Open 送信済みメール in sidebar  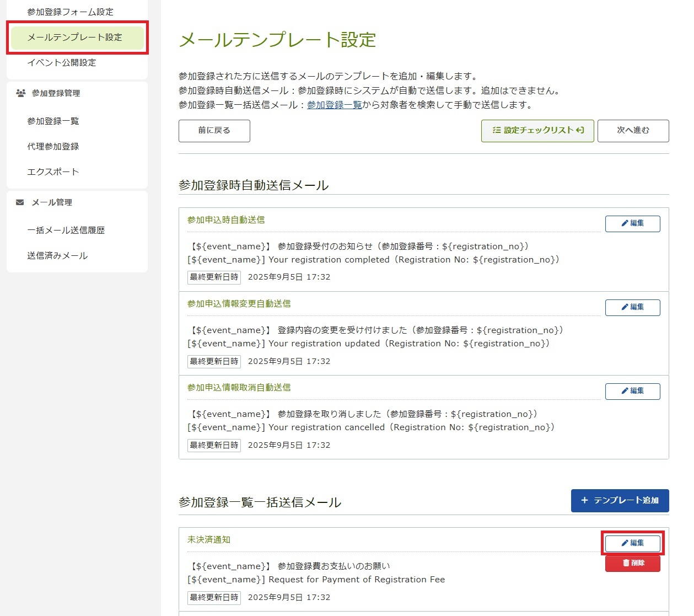[57, 256]
